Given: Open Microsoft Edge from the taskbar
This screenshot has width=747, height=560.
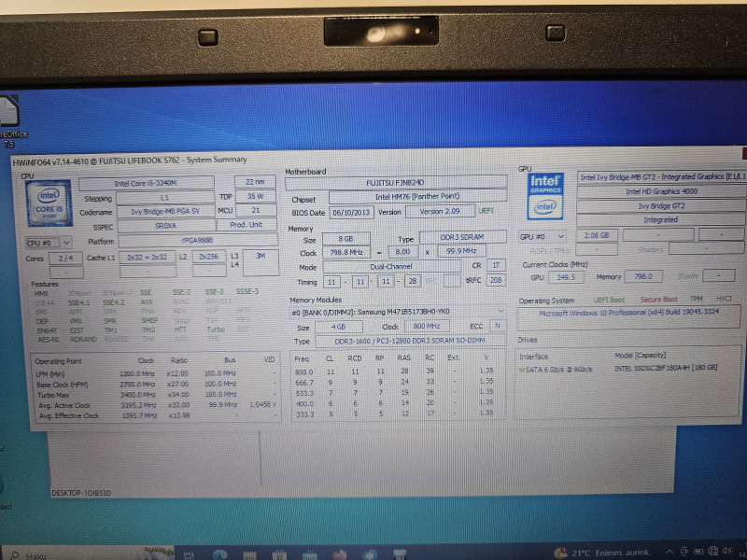Looking at the screenshot, I should [219, 554].
